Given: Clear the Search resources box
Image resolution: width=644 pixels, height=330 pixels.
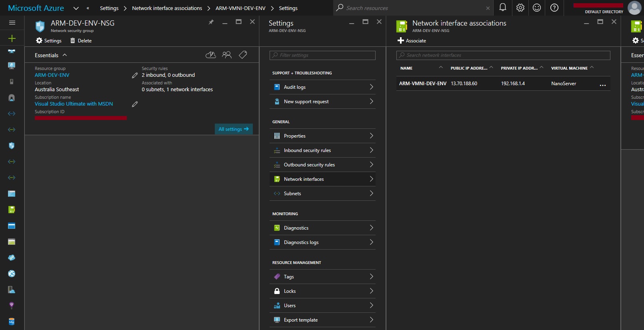Looking at the screenshot, I should coord(488,8).
